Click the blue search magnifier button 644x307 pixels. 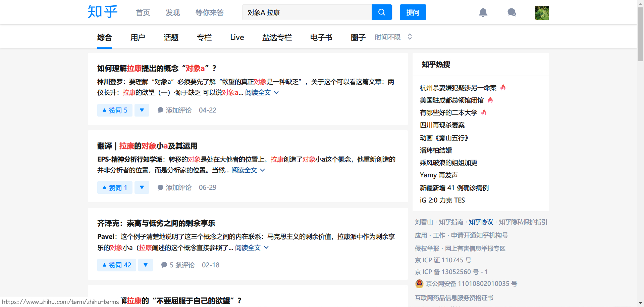pyautogui.click(x=381, y=12)
